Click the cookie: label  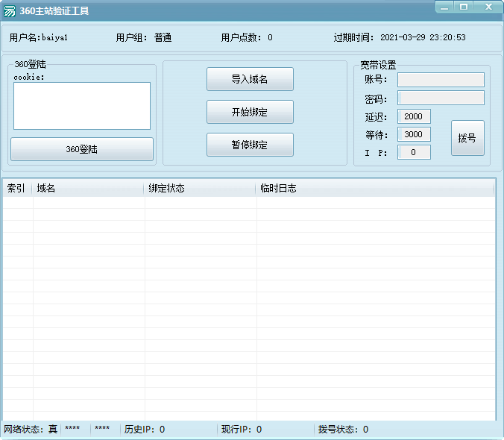[x=29, y=77]
